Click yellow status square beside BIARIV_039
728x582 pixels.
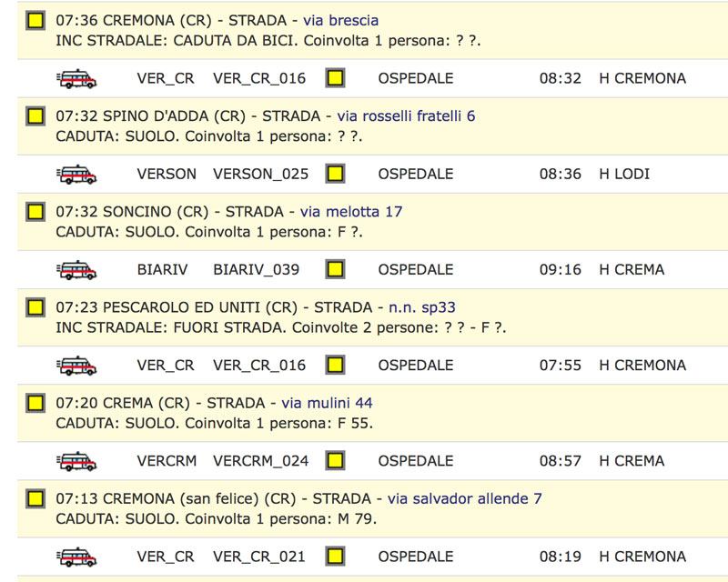click(335, 269)
